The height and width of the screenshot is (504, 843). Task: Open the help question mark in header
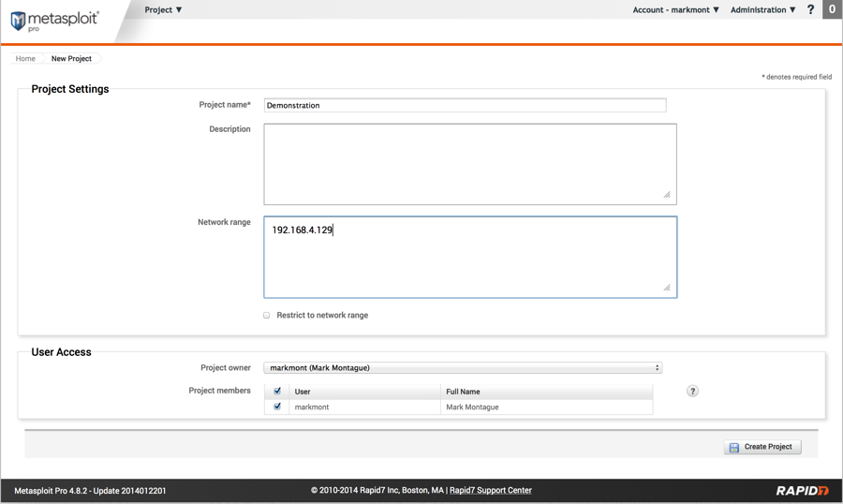pyautogui.click(x=811, y=9)
